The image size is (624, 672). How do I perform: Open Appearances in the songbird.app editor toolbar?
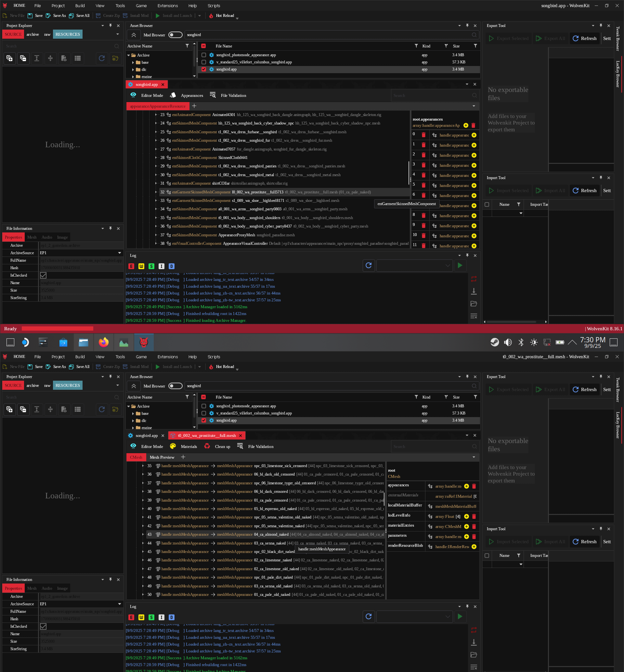click(191, 96)
